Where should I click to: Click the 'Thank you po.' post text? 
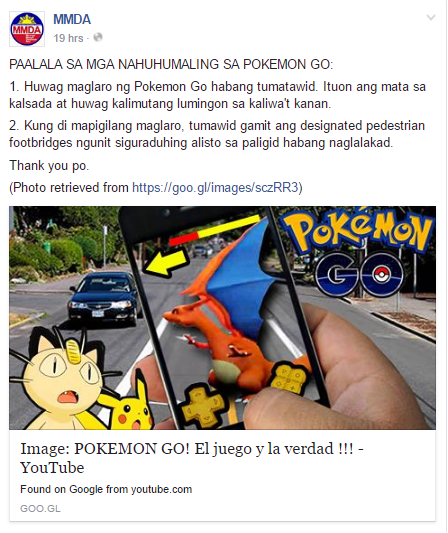(x=49, y=166)
